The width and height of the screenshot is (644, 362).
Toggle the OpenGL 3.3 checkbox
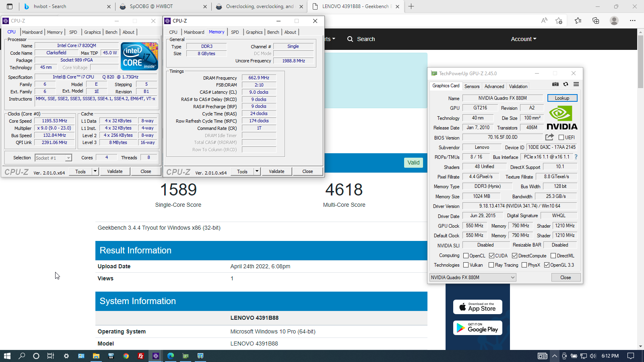click(547, 265)
